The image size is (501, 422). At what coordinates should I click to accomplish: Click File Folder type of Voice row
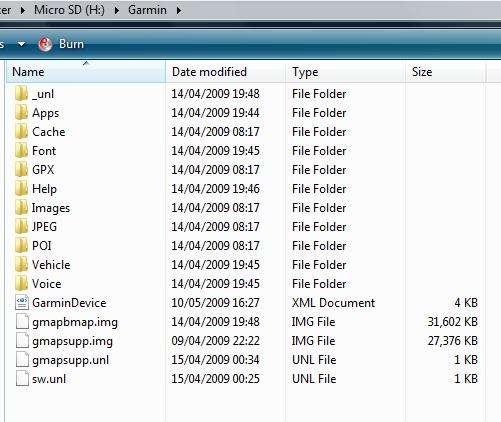[319, 284]
